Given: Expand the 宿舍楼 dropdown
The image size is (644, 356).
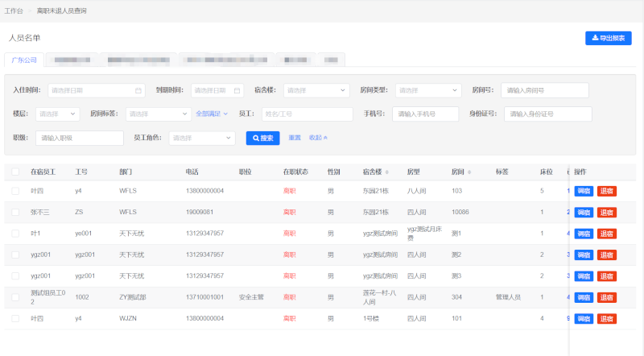Looking at the screenshot, I should (316, 90).
